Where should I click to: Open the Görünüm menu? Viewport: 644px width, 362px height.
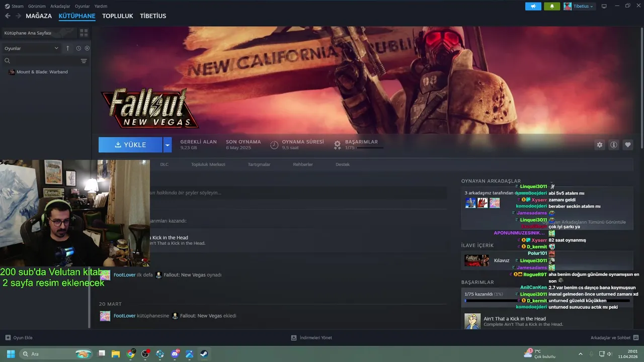[x=37, y=6]
